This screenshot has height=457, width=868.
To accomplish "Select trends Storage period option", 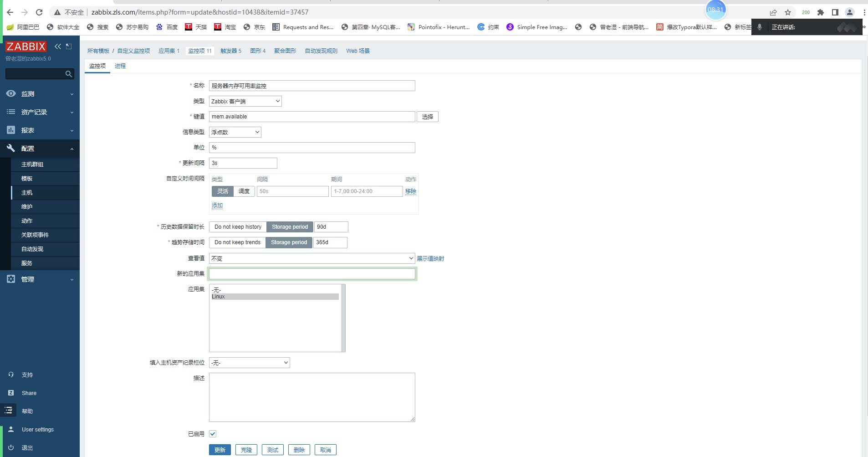I will point(289,242).
